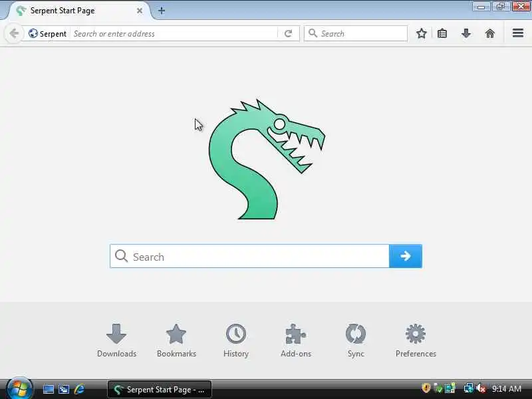The height and width of the screenshot is (399, 532).
Task: Go back using the back arrow button
Action: pyautogui.click(x=14, y=34)
